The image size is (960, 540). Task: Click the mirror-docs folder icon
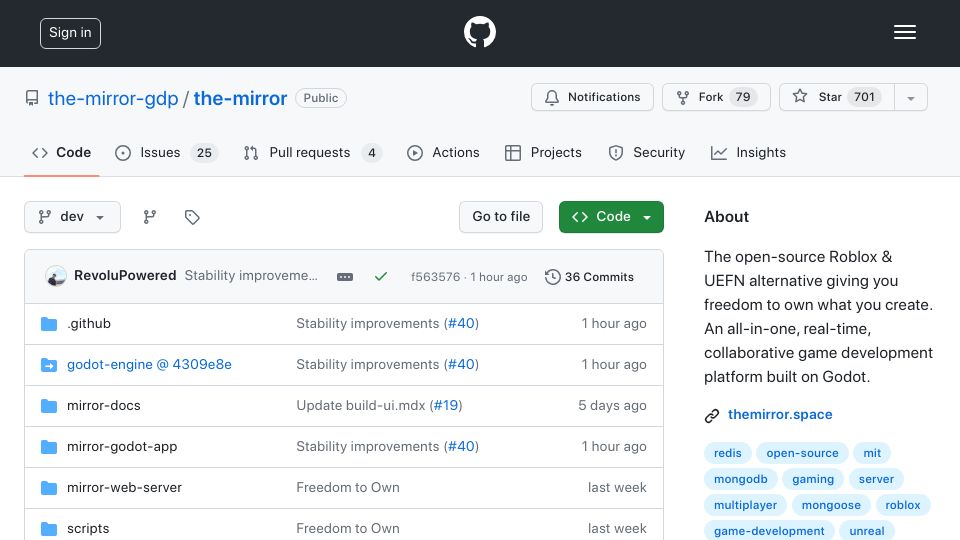[49, 405]
